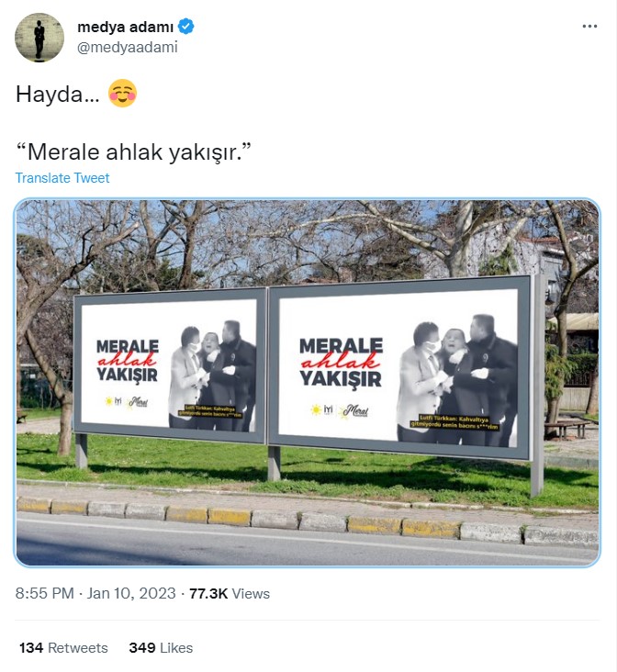Viewport: 617px width, 672px height.
Task: Click MERALE ahlak YAKIŞIR headline on left billboard
Action: click(x=127, y=361)
